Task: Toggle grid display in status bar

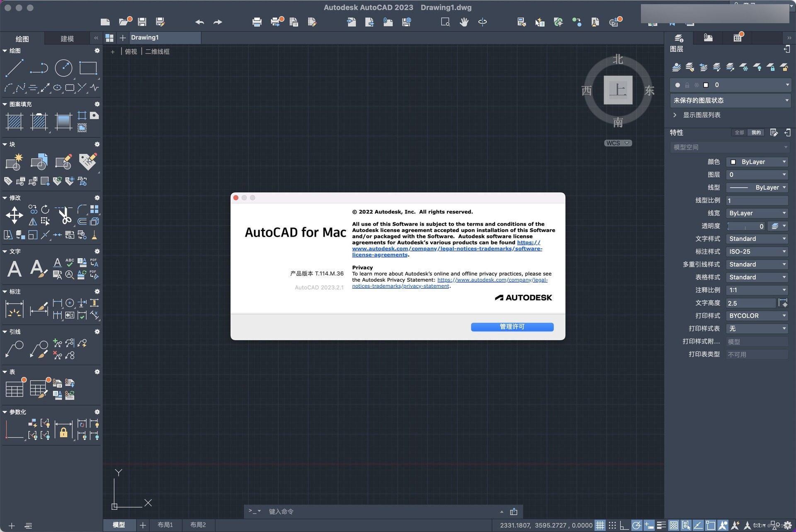Action: click(x=600, y=525)
